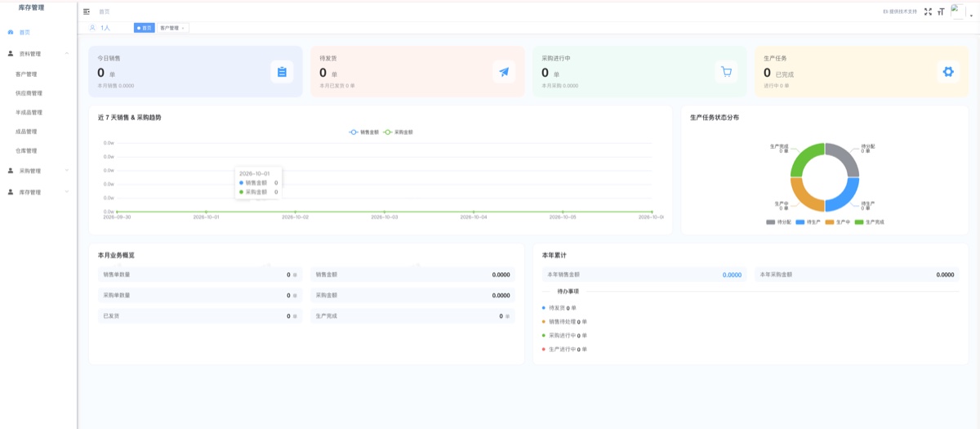Click the 首页 dashboard icon in sidebar
Viewport: 980px width, 429px height.
11,32
